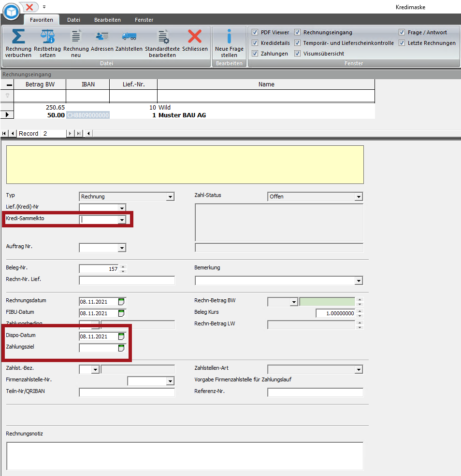
Task: Click the green Rechn-Betrag BW amount field
Action: tap(327, 302)
